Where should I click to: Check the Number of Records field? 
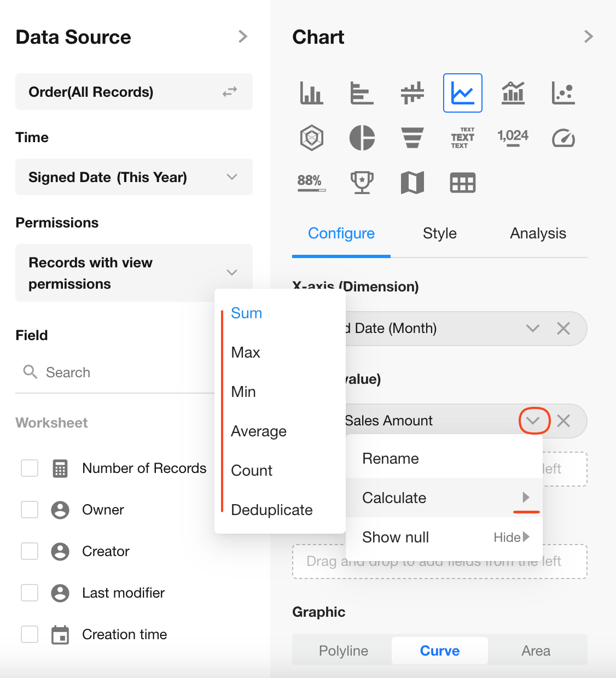click(x=30, y=468)
